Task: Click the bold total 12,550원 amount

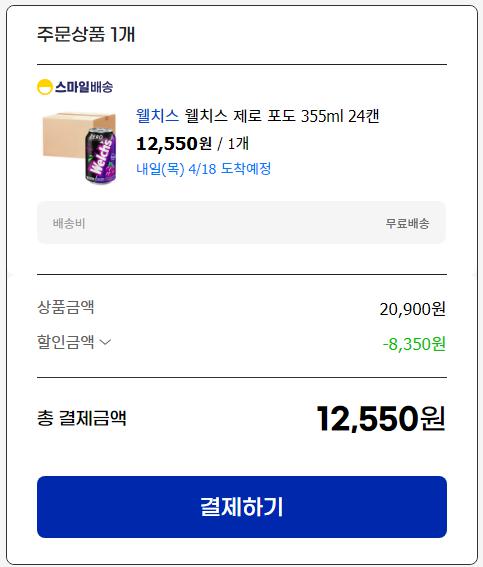Action: (381, 418)
